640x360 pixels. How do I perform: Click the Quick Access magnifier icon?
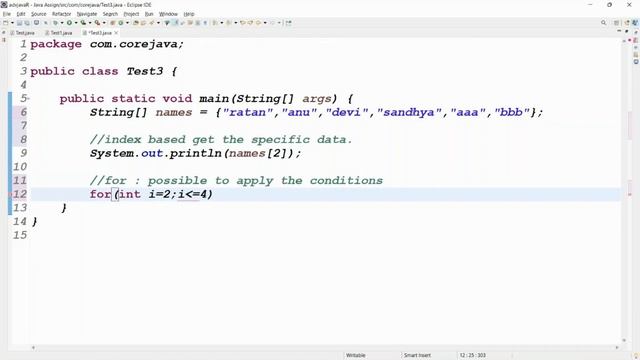pyautogui.click(x=604, y=23)
